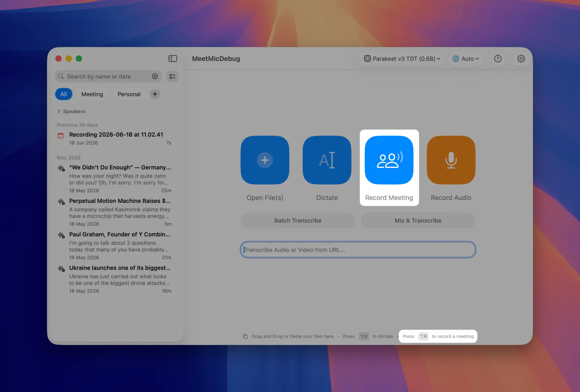Click the Record Audio label
This screenshot has height=392, width=580.
(451, 198)
